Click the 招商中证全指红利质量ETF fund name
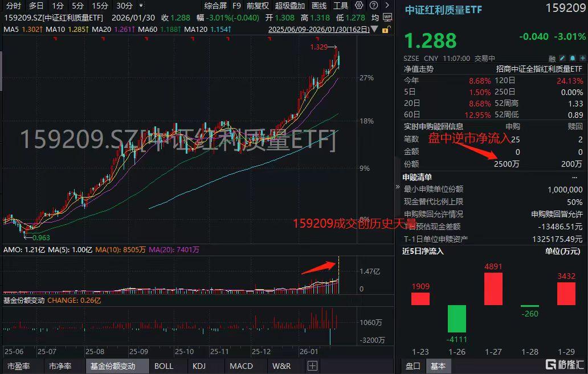Screen dimensions: 588x374 539,69
